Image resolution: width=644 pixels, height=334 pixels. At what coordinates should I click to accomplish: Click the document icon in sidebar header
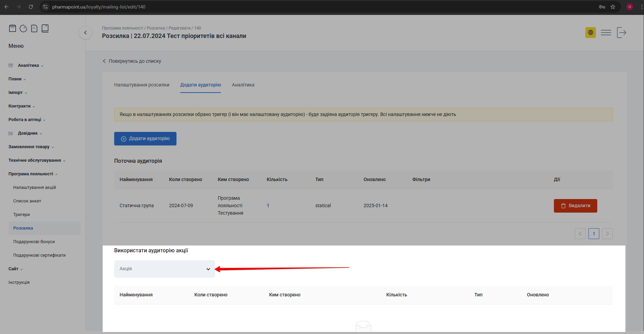coord(34,28)
